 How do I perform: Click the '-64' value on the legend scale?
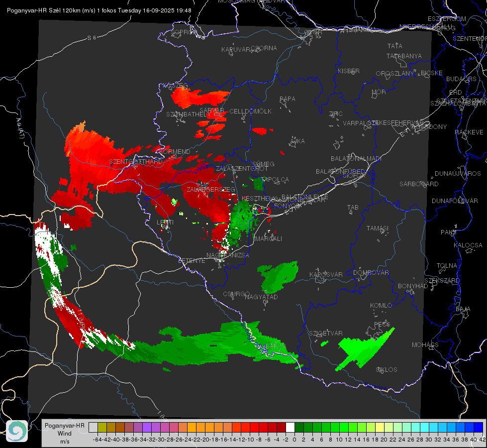(x=97, y=440)
